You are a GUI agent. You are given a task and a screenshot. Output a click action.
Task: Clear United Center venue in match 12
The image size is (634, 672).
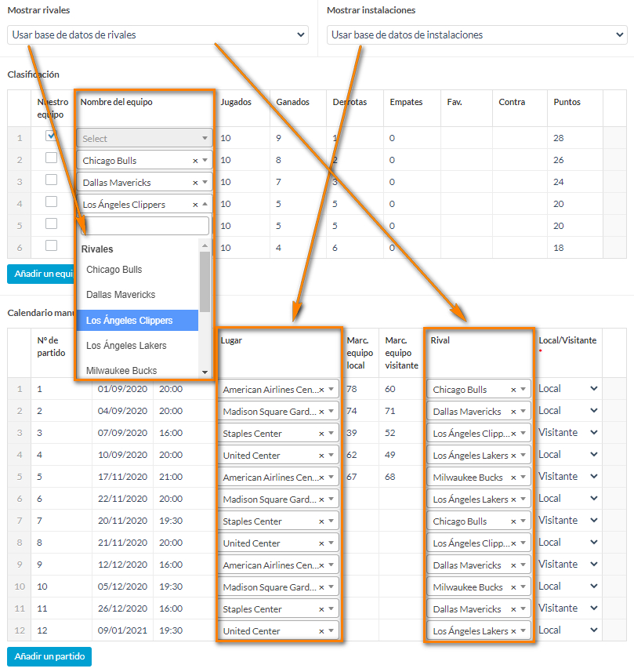tap(322, 631)
